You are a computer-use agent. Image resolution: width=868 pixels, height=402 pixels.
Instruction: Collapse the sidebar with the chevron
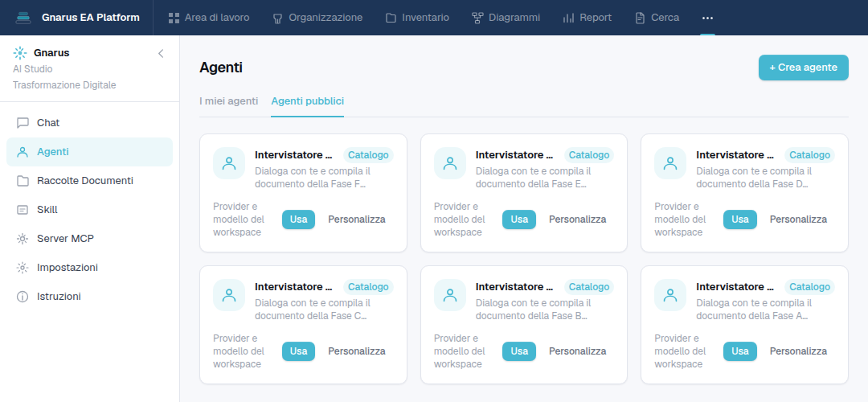tap(161, 53)
